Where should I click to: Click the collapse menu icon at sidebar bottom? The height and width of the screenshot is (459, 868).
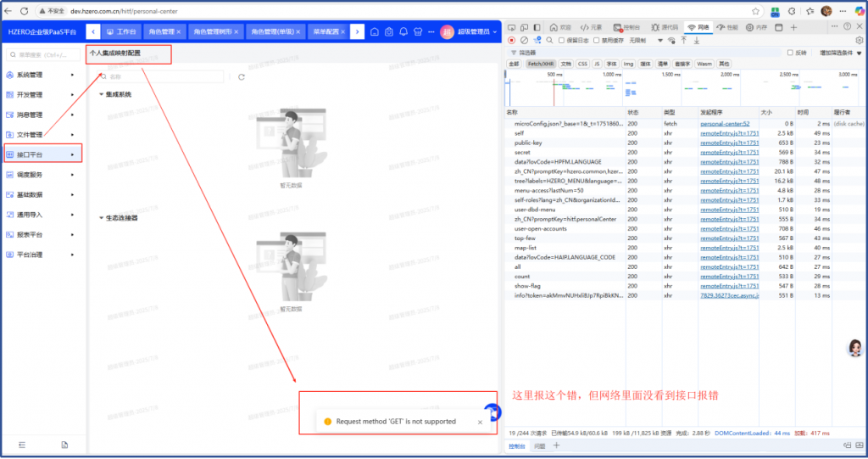click(x=22, y=445)
